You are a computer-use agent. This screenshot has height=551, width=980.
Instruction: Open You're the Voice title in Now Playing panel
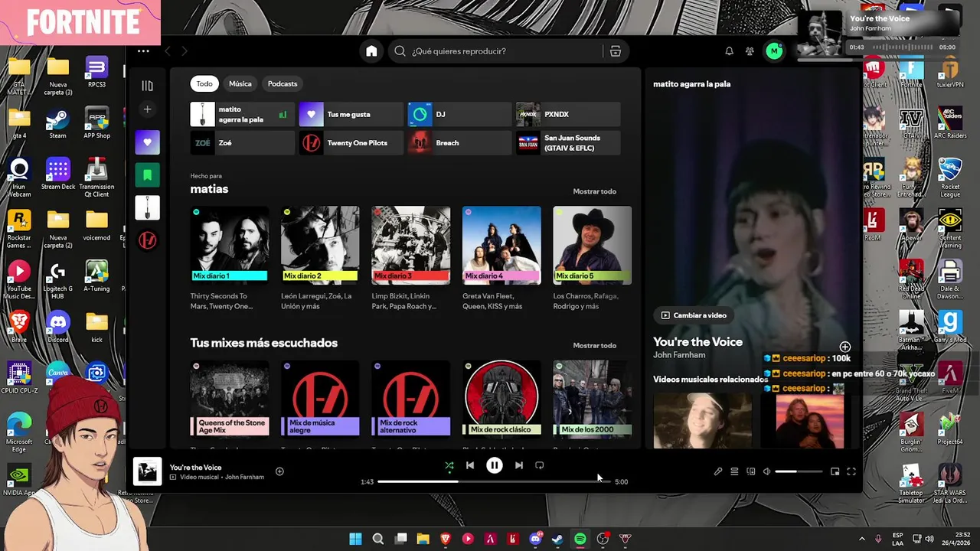click(x=697, y=342)
